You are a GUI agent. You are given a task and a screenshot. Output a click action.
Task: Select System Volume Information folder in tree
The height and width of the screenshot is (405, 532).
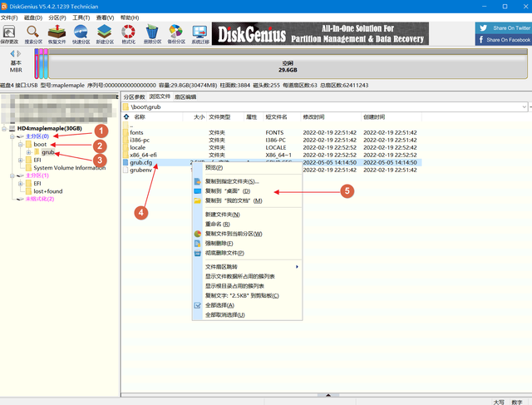[x=70, y=168]
